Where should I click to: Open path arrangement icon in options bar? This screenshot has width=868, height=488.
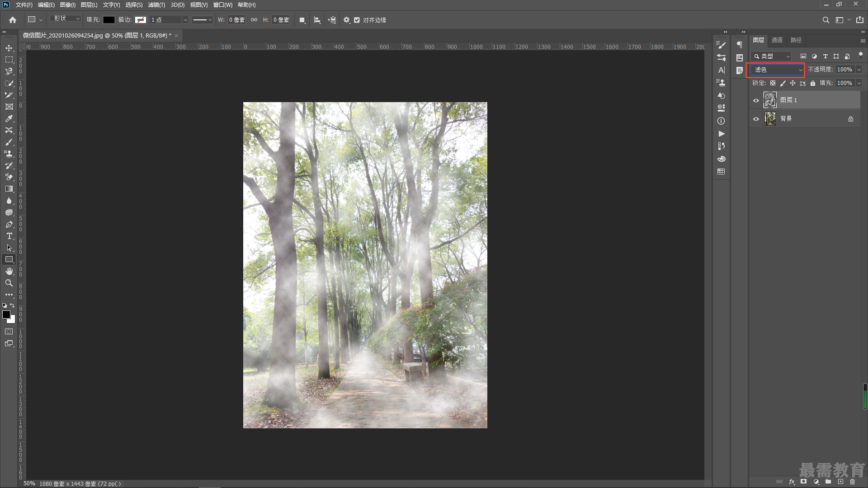click(x=332, y=20)
